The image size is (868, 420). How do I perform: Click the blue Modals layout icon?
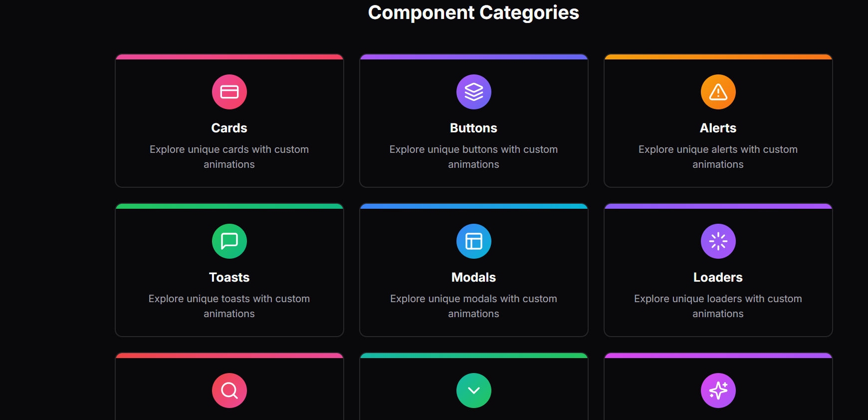coord(474,241)
